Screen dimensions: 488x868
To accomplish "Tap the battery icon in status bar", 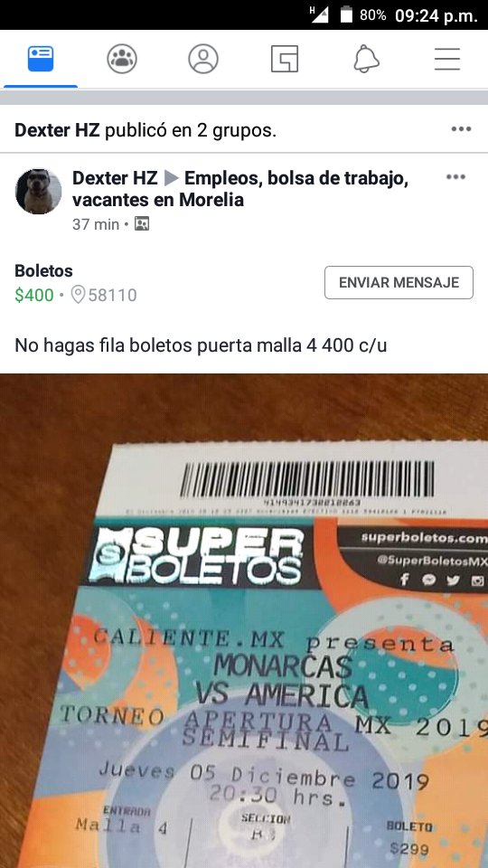I will pos(346,14).
